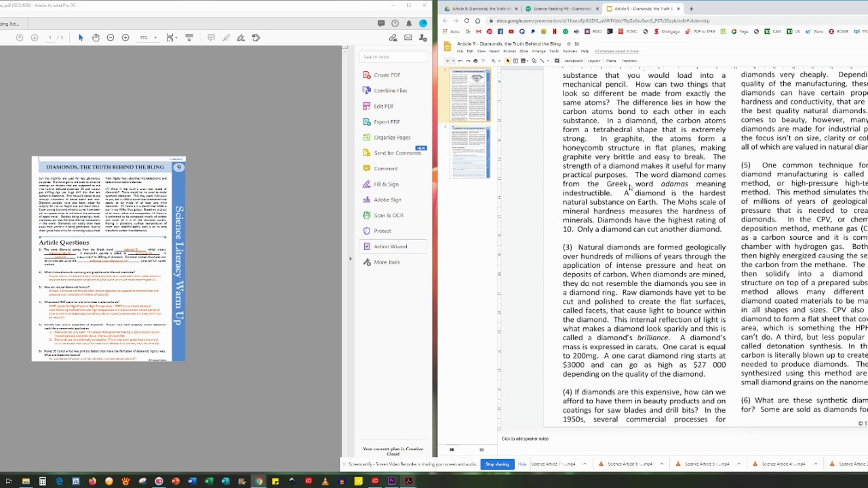Click the previous page up-arrow in Acrobat
This screenshot has width=868, height=488.
20,37
